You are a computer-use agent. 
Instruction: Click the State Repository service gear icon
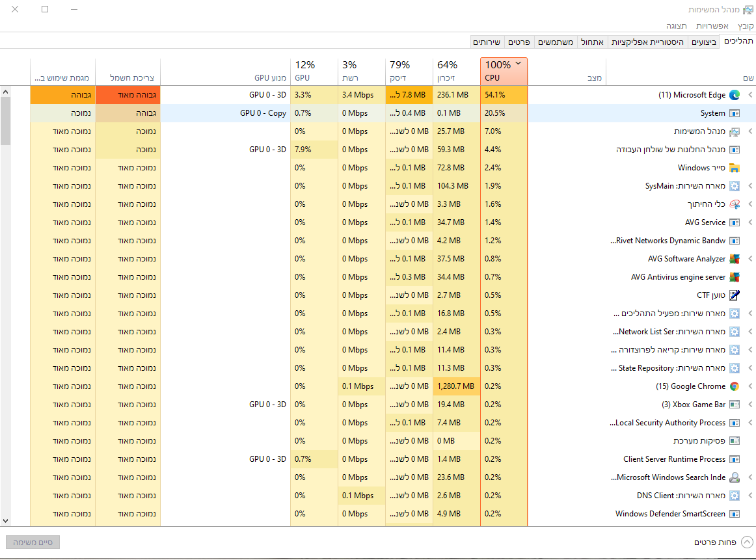[735, 368]
